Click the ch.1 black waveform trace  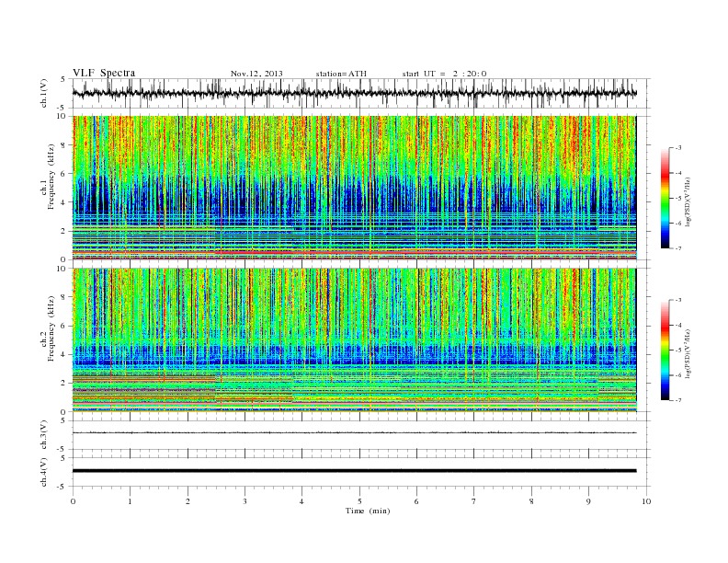354,93
